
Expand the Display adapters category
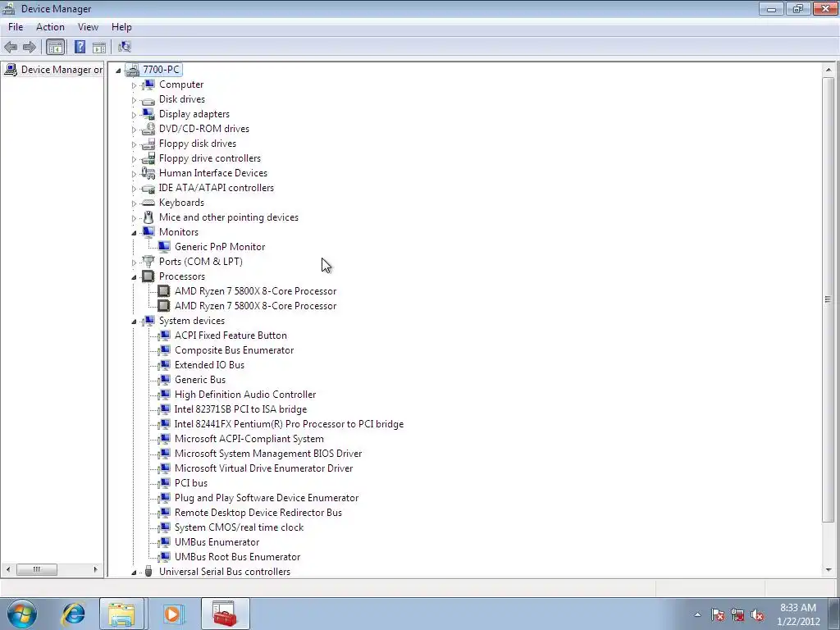coord(134,115)
